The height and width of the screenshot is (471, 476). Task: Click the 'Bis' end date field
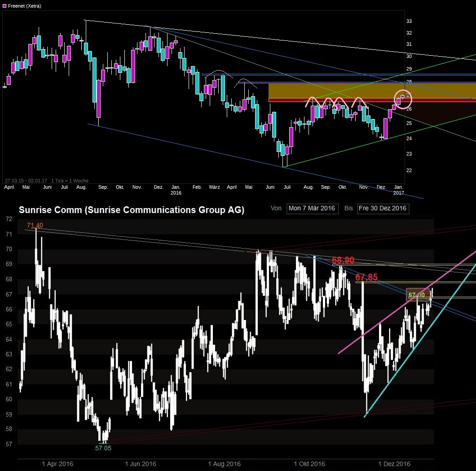point(383,209)
